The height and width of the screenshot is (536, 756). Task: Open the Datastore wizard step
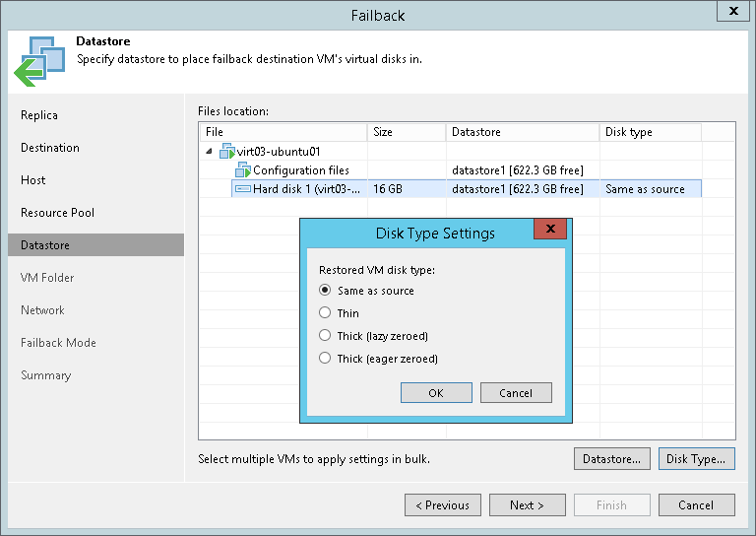pos(95,245)
